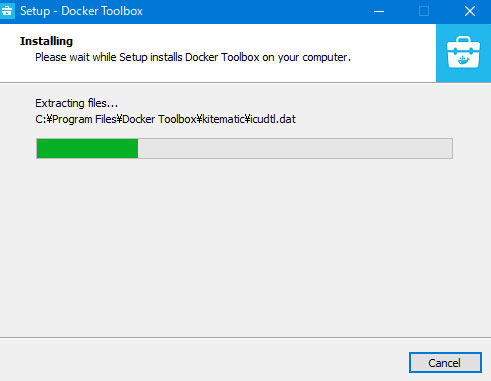Click the whale emblem on the toolbox logo
Image resolution: width=491 pixels, height=381 pixels.
[x=464, y=60]
